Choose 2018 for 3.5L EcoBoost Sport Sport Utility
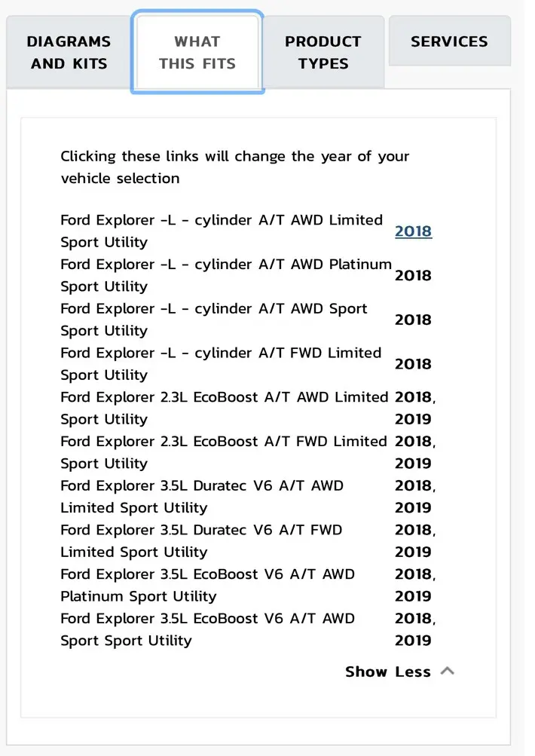The width and height of the screenshot is (535, 756). pos(413,619)
